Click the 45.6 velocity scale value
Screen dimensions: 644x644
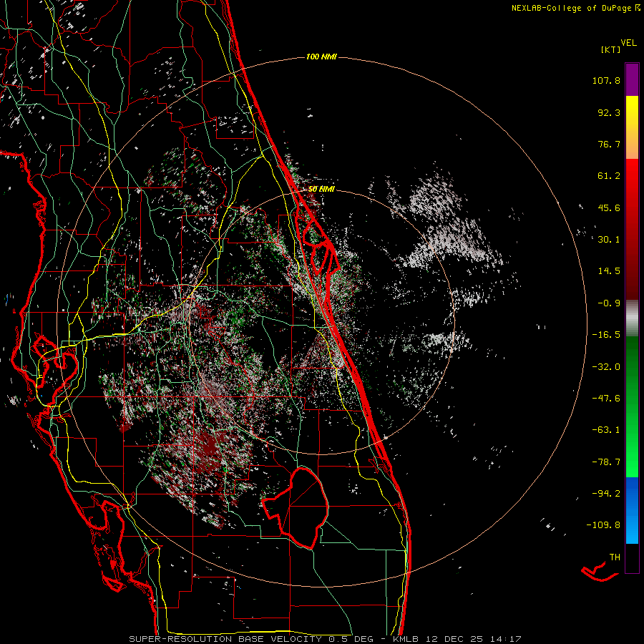pos(609,208)
